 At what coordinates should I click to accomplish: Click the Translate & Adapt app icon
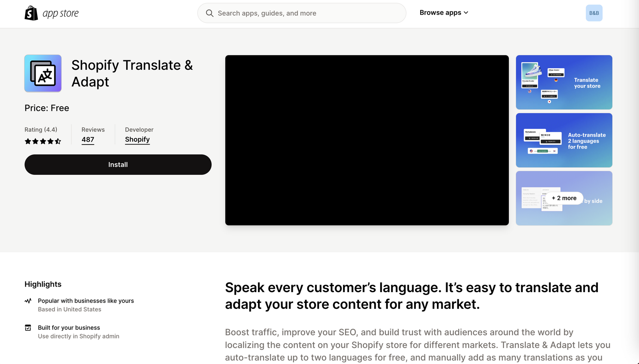[x=43, y=73]
